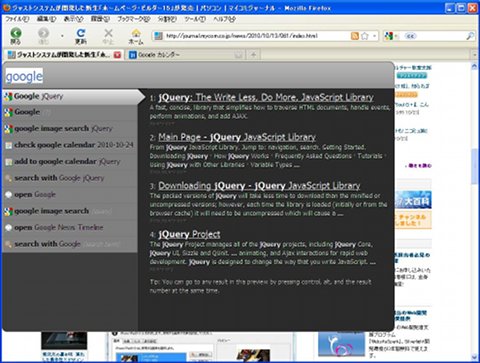The width and height of the screenshot is (480, 363).
Task: Open the address bar history dropdown
Action: pos(375,36)
